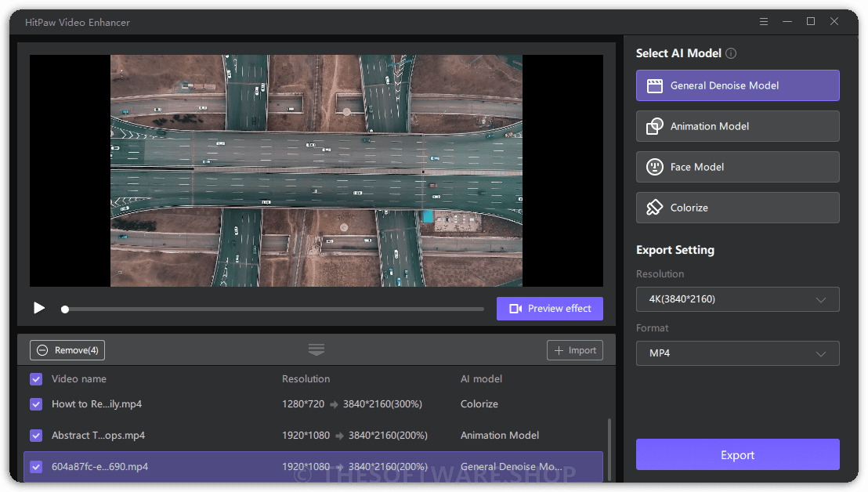868x492 pixels.
Task: Click the overlapping shapes Animation Model icon
Action: click(x=654, y=126)
